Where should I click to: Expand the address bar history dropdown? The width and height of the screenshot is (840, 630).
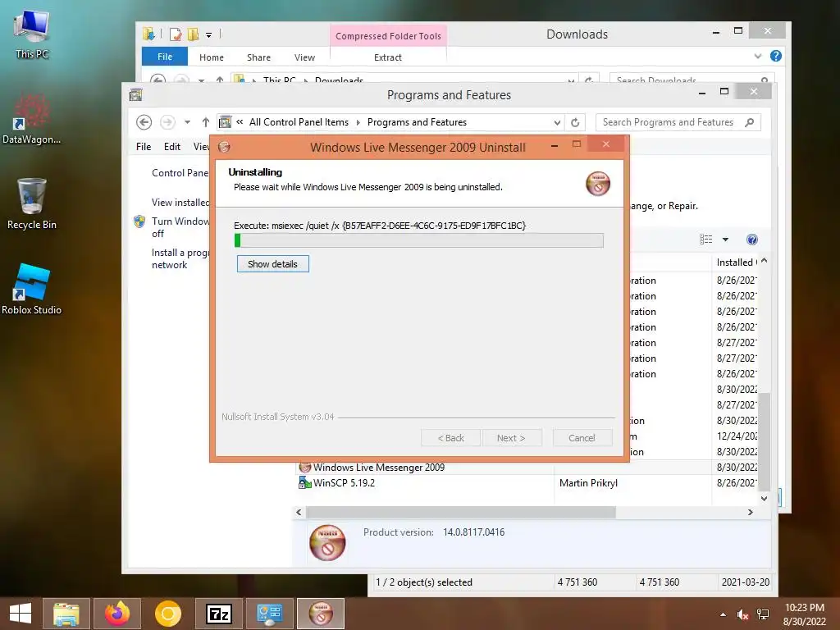(x=557, y=122)
